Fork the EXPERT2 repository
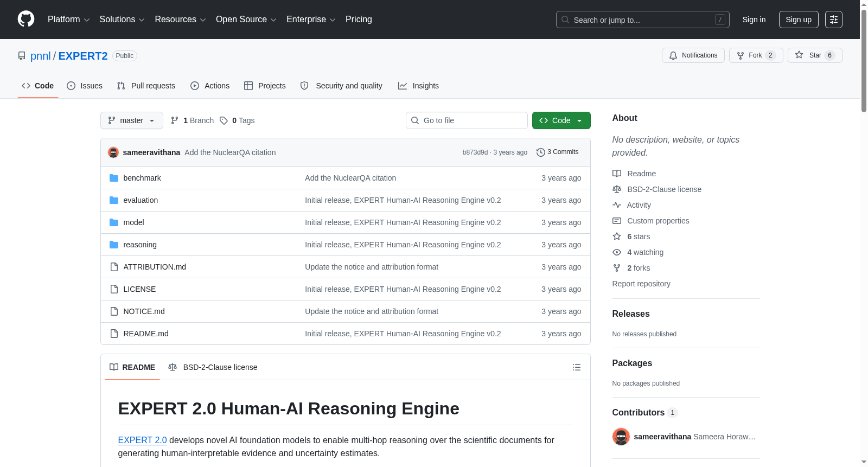 [x=756, y=55]
